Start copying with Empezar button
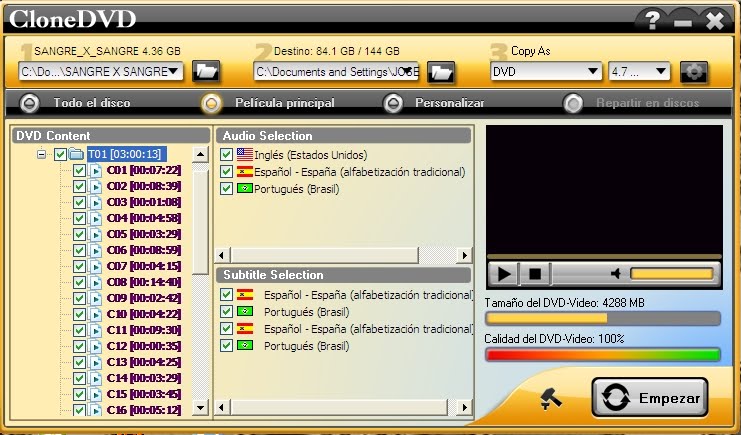 click(x=650, y=398)
